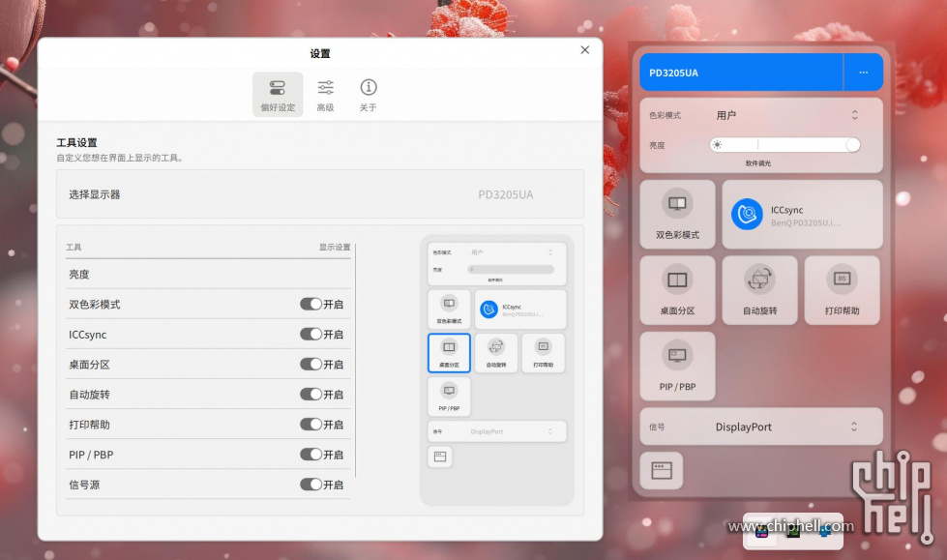Click the 色彩模式 dropdown in the settings preview

pyautogui.click(x=511, y=252)
